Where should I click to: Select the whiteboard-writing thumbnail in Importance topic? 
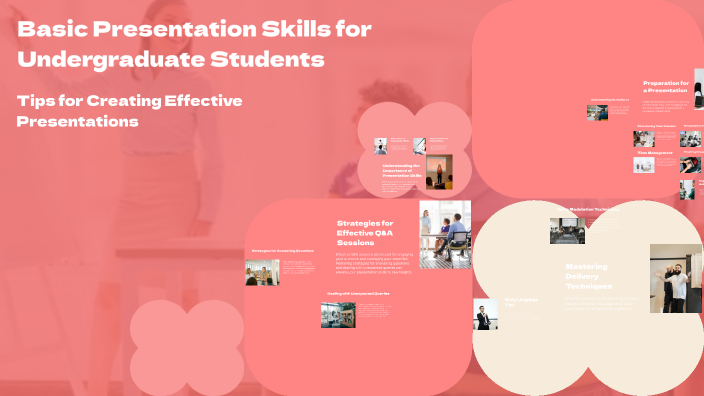click(x=419, y=146)
